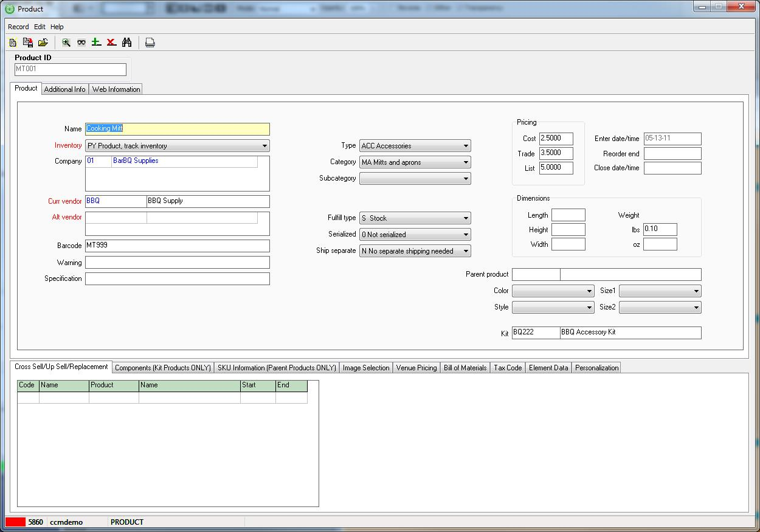Click the Length dimension field
The image size is (760, 532).
[568, 215]
